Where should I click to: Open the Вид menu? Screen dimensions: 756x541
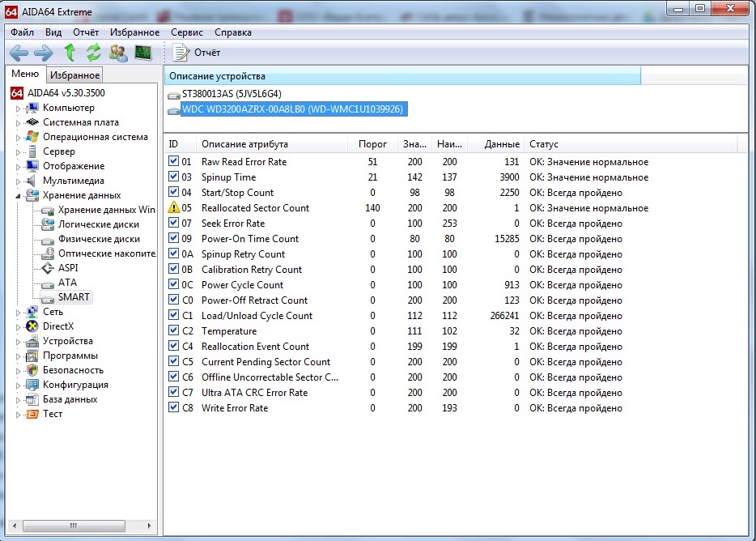click(53, 32)
